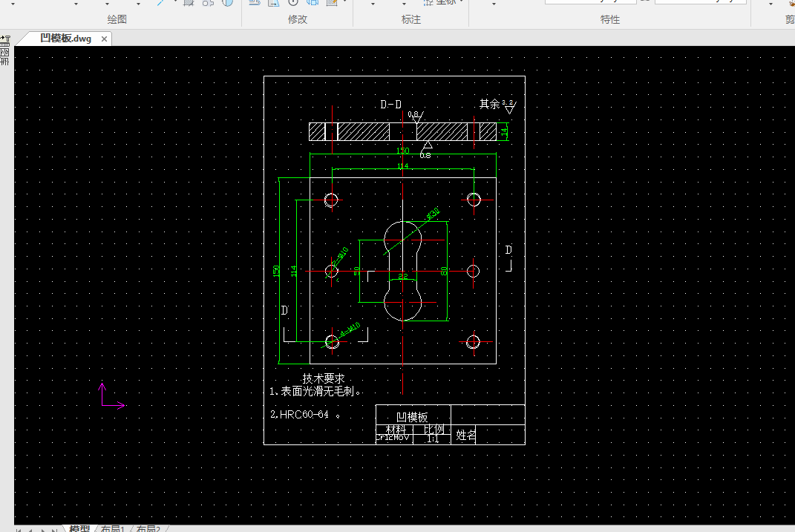Switch to the 布局2 layout tab

[148, 528]
